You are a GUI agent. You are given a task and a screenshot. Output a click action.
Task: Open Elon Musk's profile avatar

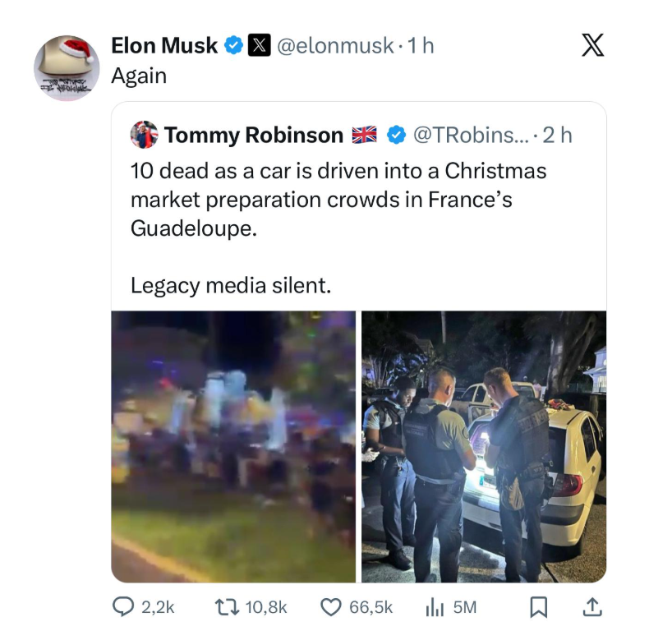[x=67, y=67]
